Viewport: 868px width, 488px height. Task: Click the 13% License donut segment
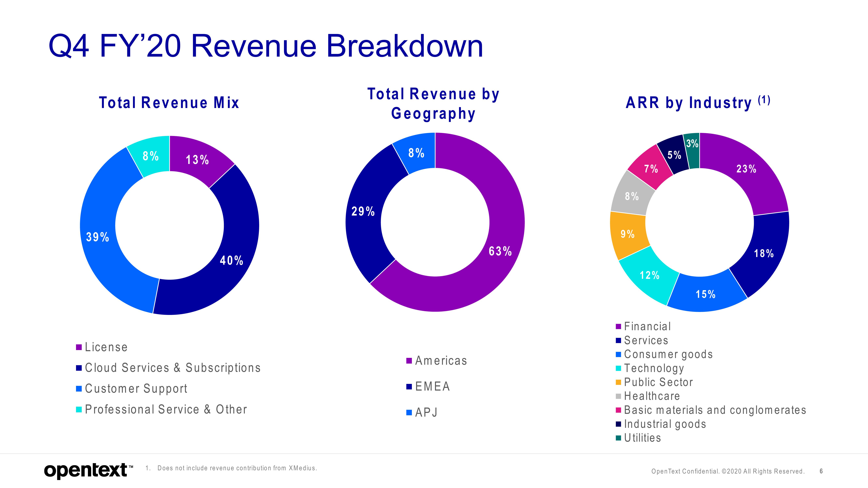pos(197,160)
